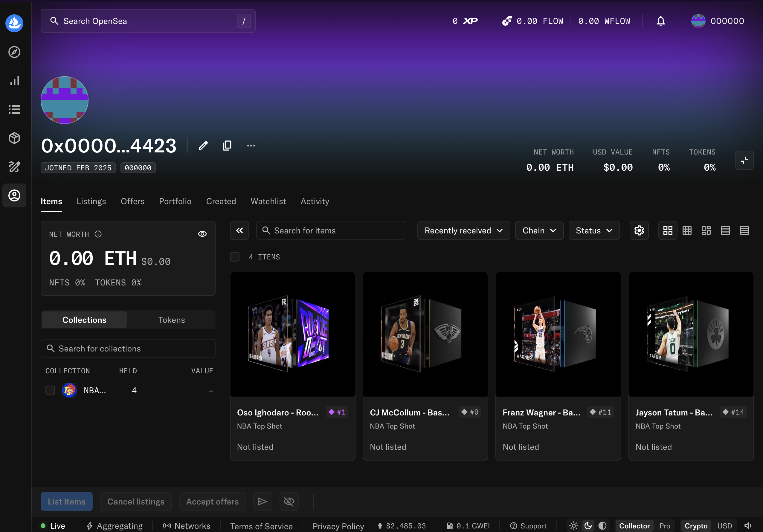Click the transfer send arrow icon

click(263, 502)
